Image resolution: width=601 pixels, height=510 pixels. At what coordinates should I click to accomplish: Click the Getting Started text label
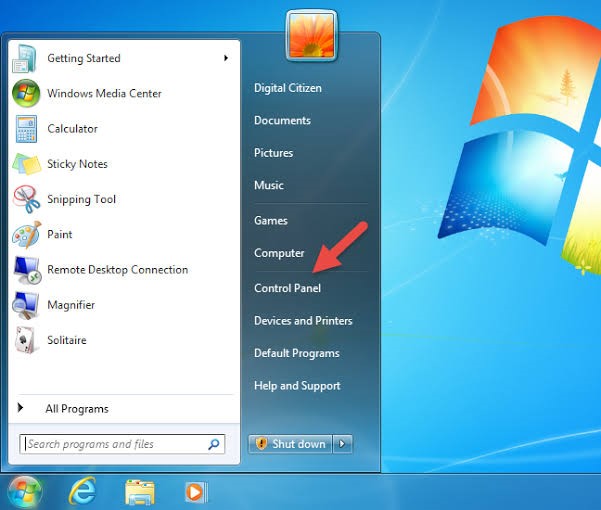pos(84,58)
